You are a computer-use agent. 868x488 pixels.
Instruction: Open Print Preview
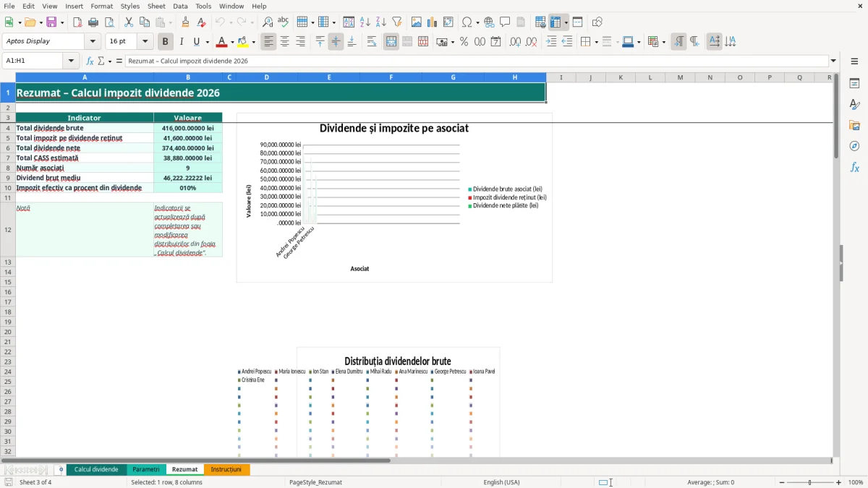(x=109, y=22)
